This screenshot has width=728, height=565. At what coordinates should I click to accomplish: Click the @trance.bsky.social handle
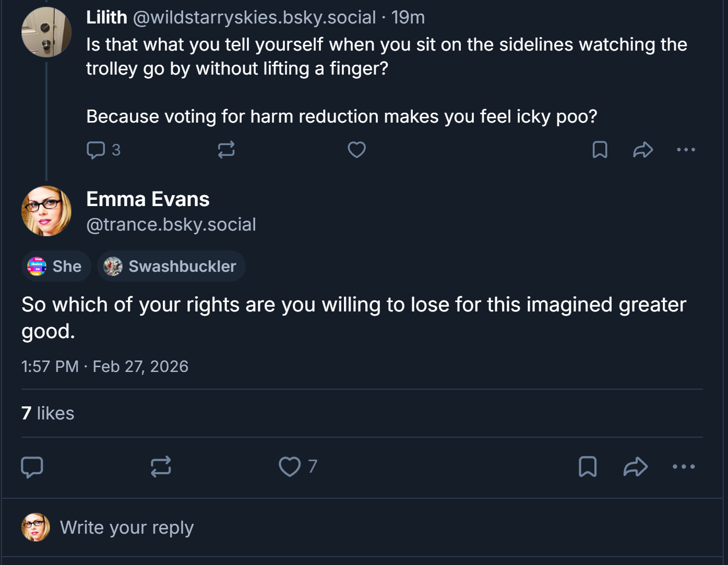tap(171, 224)
